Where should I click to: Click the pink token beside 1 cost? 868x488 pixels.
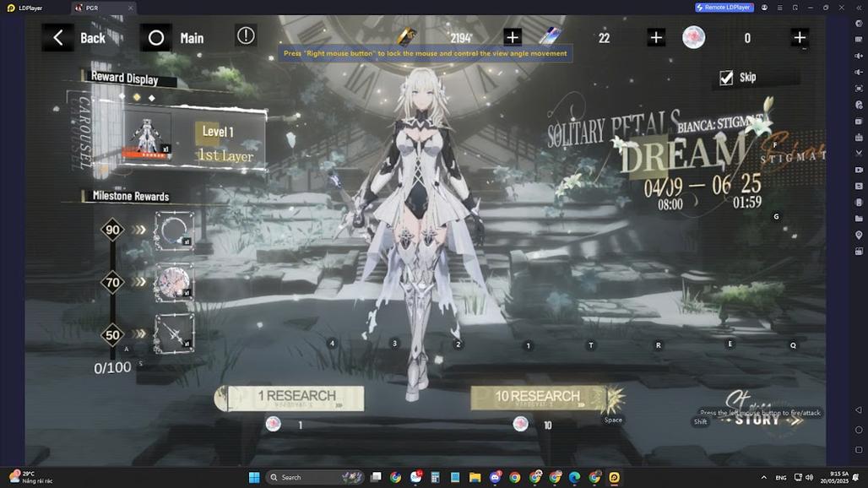pyautogui.click(x=273, y=425)
